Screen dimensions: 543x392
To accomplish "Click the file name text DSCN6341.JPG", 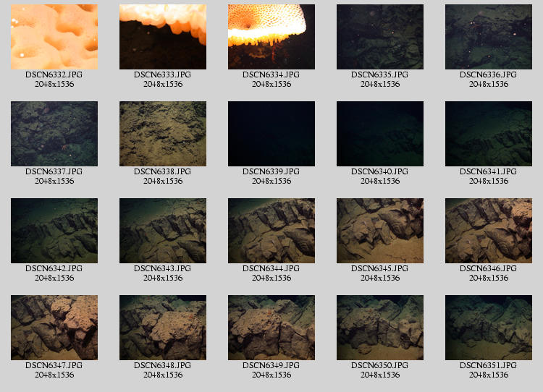I will coord(489,171).
